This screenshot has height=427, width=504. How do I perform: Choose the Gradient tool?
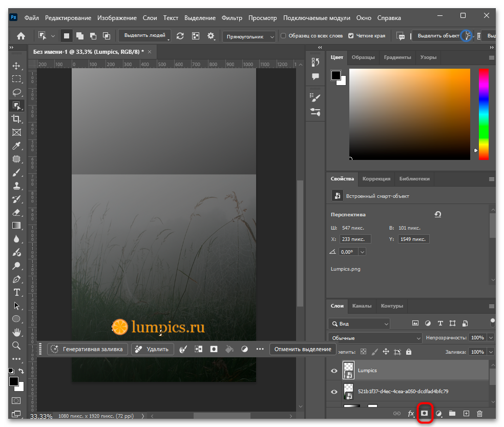(16, 226)
